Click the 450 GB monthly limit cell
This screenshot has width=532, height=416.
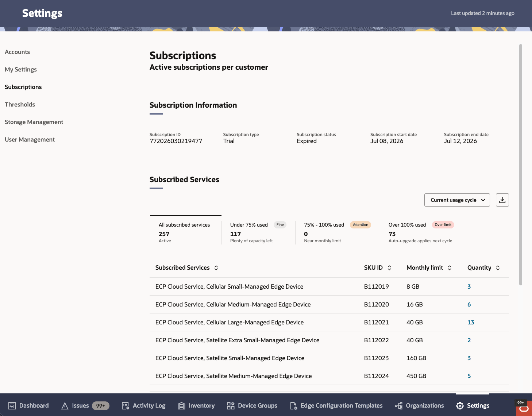(416, 376)
